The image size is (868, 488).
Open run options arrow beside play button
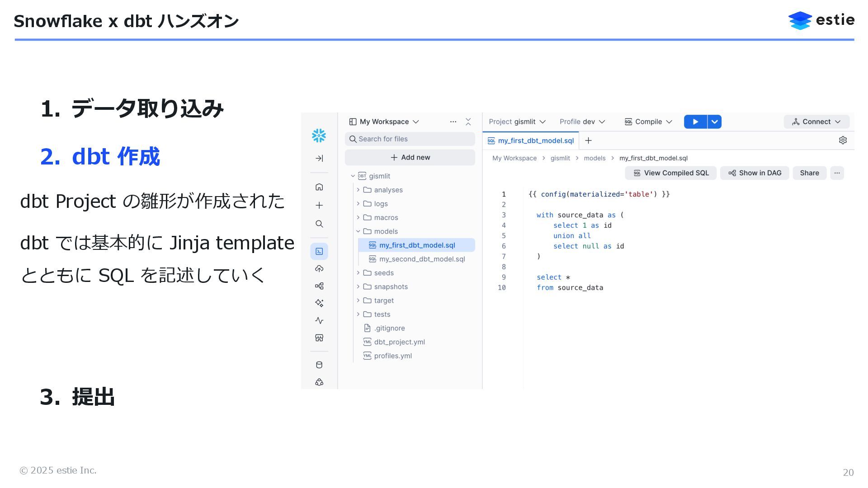click(x=715, y=122)
